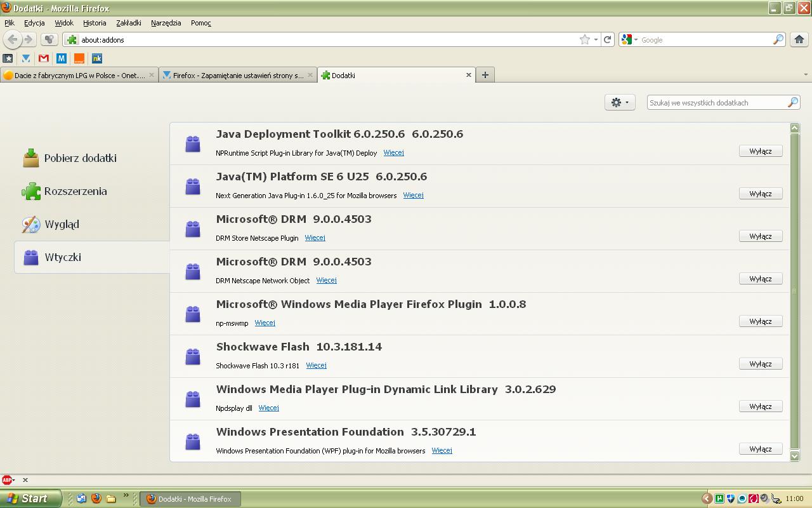Disable the DRM Store Netscape Plugin
Viewport: 812px width, 508px height.
pos(761,236)
